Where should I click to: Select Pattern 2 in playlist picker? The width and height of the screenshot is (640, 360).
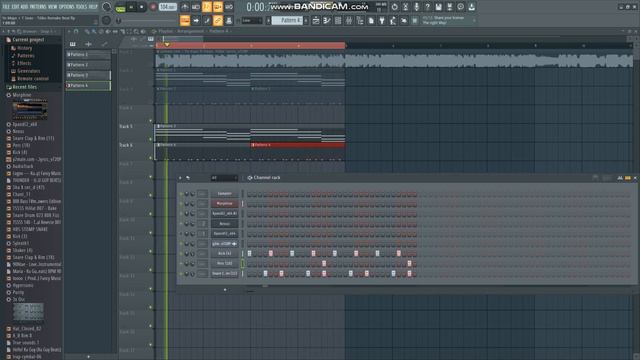88,65
